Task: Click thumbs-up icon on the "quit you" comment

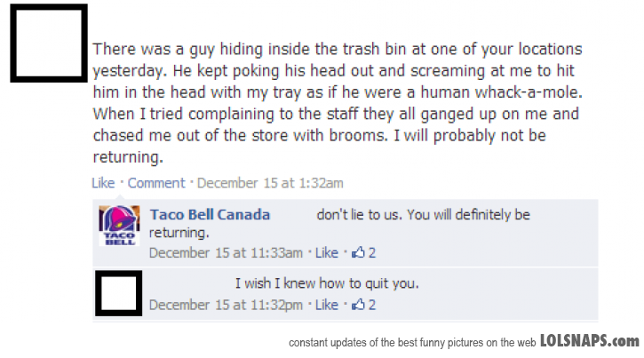Action: (358, 304)
